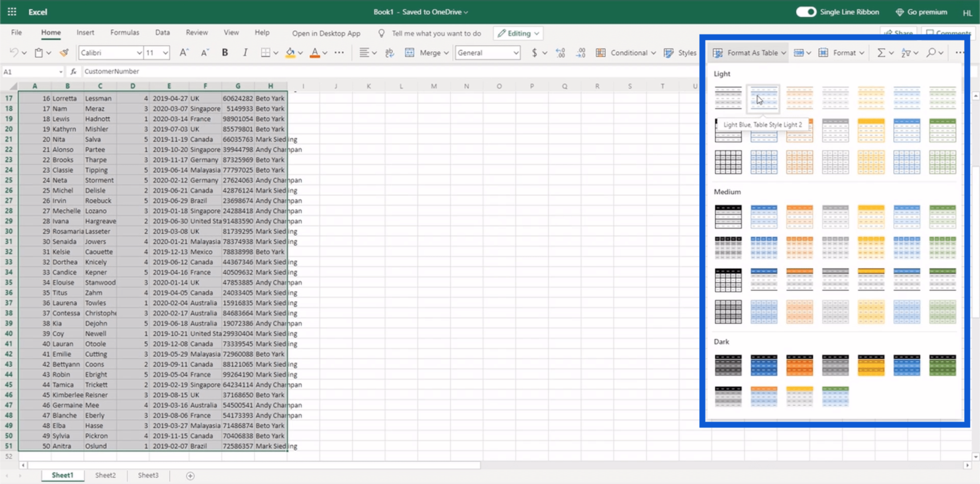Apply cell borders icon
Screen dimensions: 980x484
pyautogui.click(x=265, y=52)
